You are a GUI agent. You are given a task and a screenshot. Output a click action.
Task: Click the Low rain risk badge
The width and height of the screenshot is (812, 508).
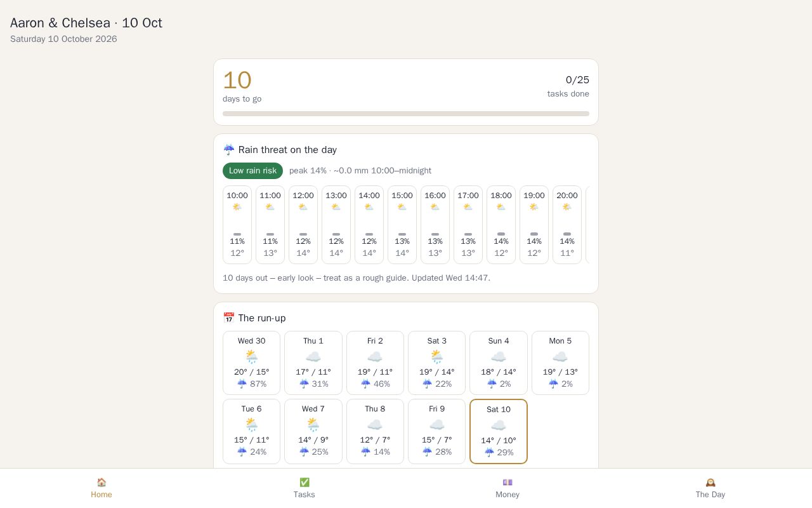[252, 171]
